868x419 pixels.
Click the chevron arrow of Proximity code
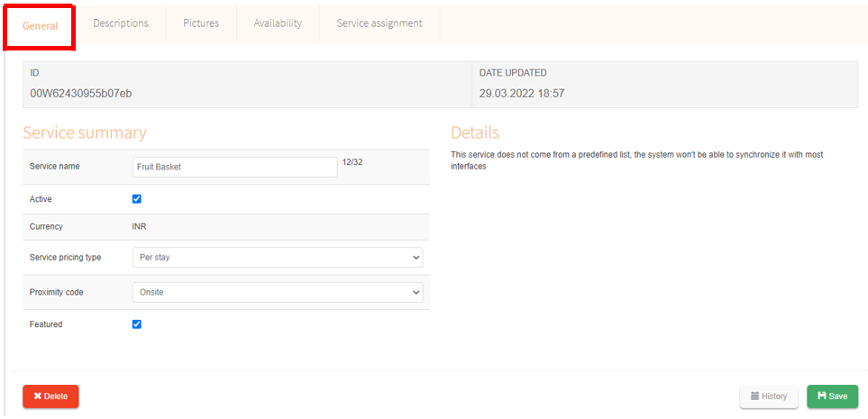416,293
